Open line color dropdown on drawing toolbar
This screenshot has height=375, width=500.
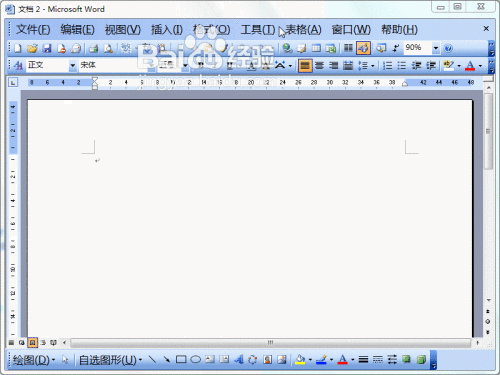point(331,360)
